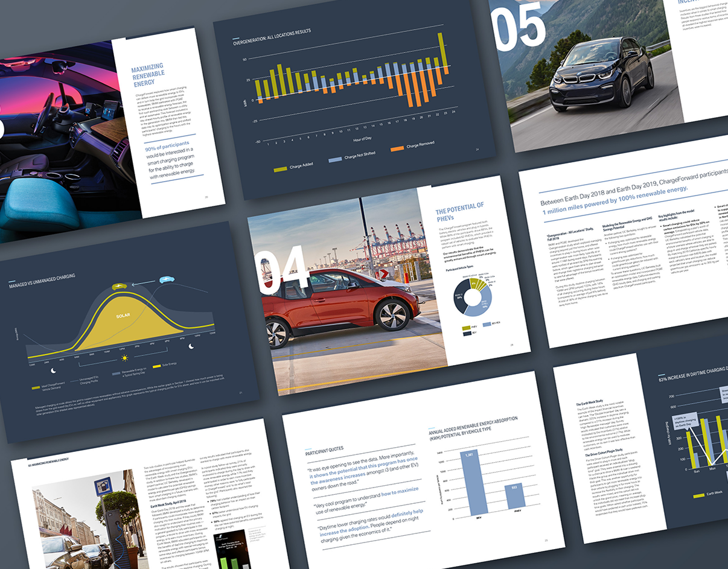Click the light blue car icon above the chart
This screenshot has height=569, width=728.
[166, 279]
